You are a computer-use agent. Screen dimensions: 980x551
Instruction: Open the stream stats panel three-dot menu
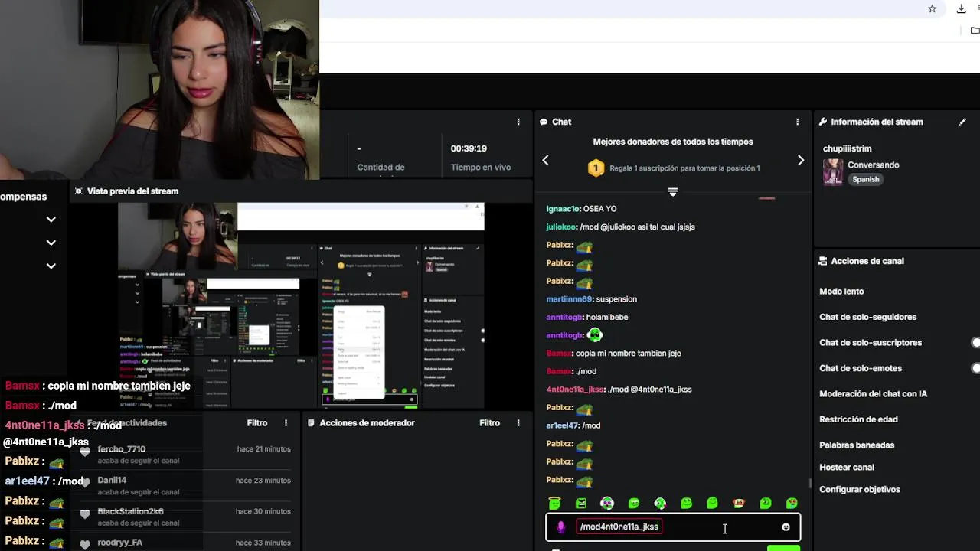(x=518, y=122)
